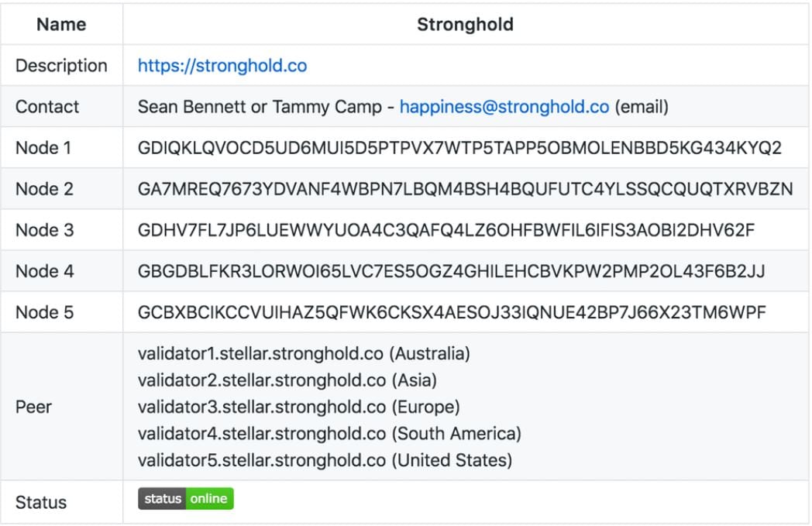The width and height of the screenshot is (812, 526).
Task: Click validator1.stellar.stronghold.co Australia peer
Action: tap(304, 353)
